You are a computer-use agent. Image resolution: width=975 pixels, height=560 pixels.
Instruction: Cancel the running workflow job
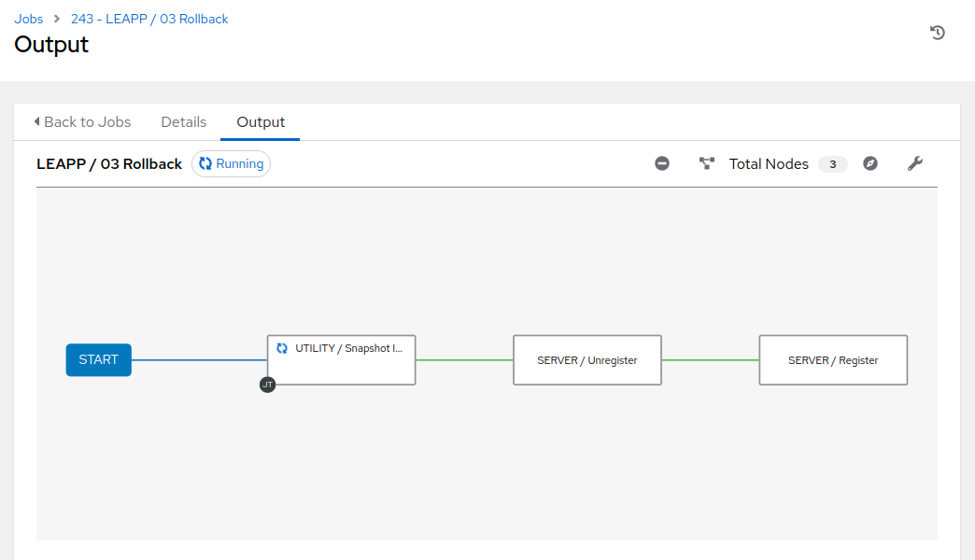point(661,163)
